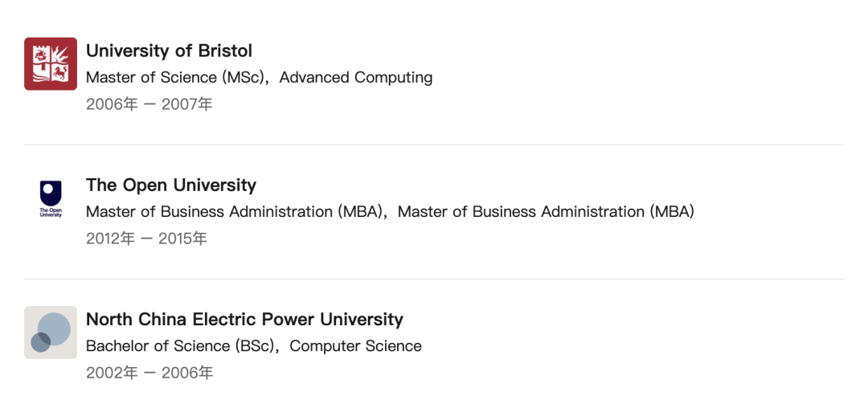Open North China Electric Power University name

(244, 319)
